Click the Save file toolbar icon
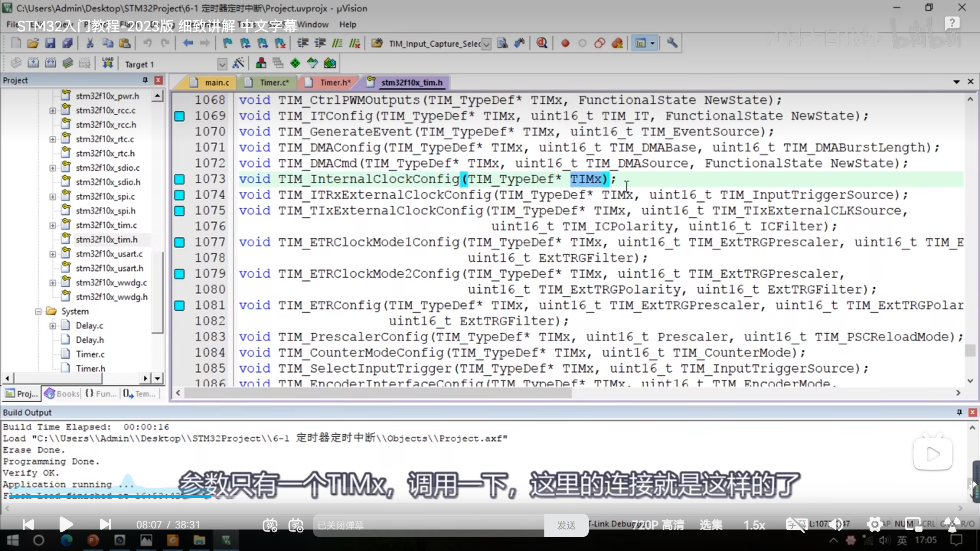980x551 pixels. (50, 43)
